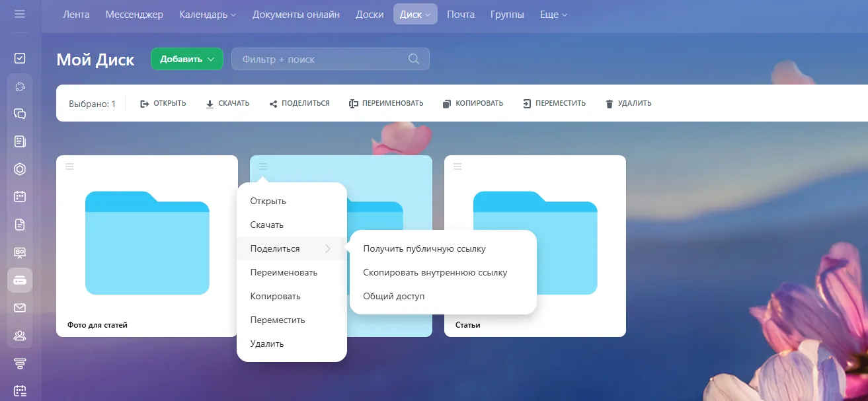The image size is (868, 401).
Task: Click the hexagon icon in left sidebar
Action: tap(20, 169)
